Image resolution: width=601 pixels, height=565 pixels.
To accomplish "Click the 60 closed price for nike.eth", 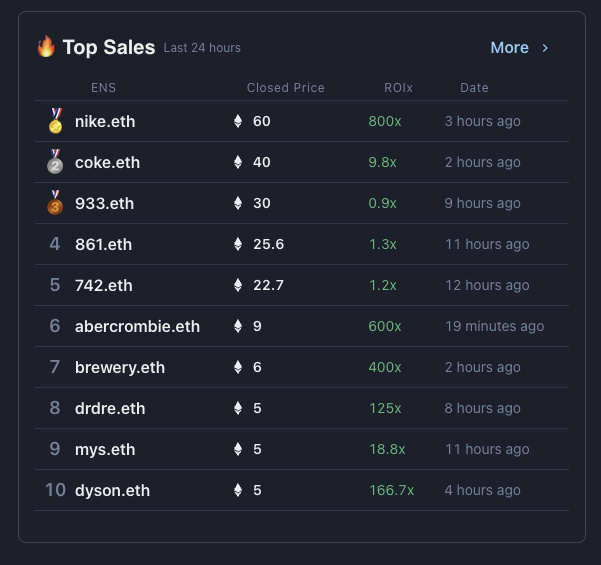I will coord(262,122).
